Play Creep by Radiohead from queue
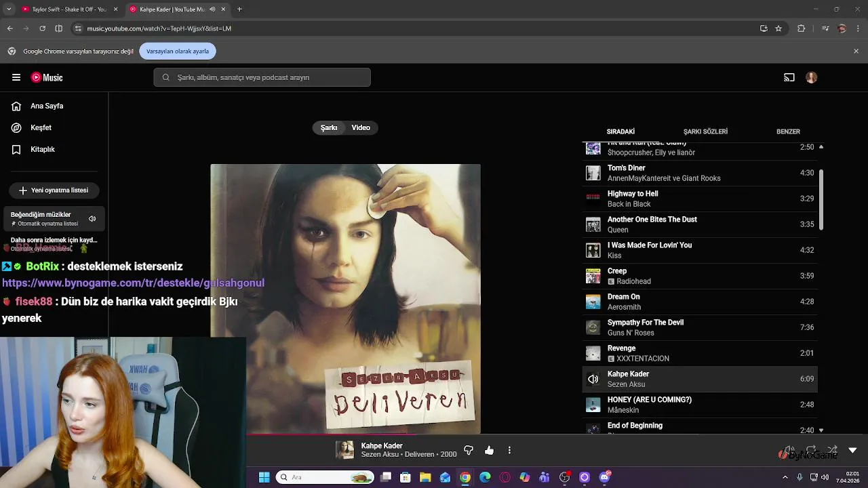This screenshot has height=488, width=868. point(700,276)
